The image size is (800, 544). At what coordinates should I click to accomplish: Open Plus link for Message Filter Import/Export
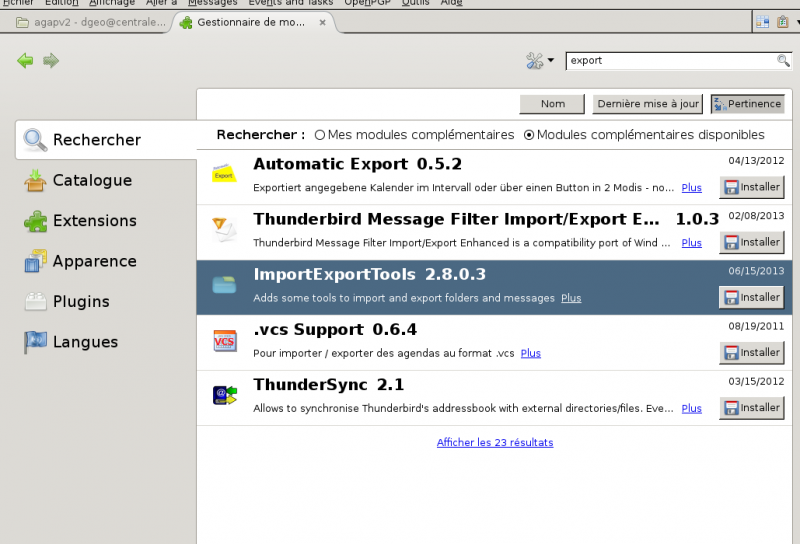[691, 243]
